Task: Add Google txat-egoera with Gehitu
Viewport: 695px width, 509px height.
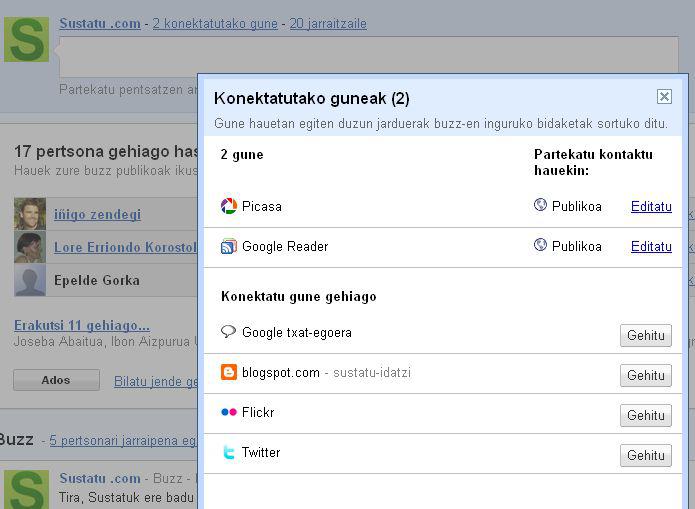Action: pos(645,335)
